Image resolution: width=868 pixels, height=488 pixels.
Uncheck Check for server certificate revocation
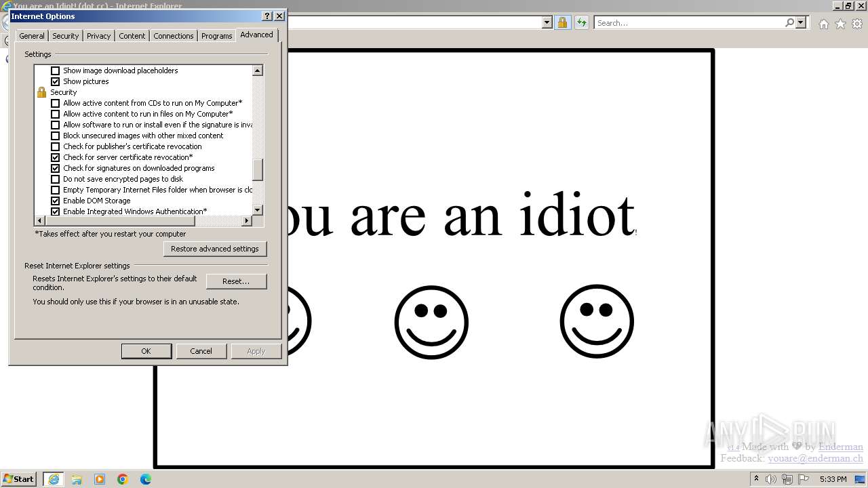pos(56,157)
